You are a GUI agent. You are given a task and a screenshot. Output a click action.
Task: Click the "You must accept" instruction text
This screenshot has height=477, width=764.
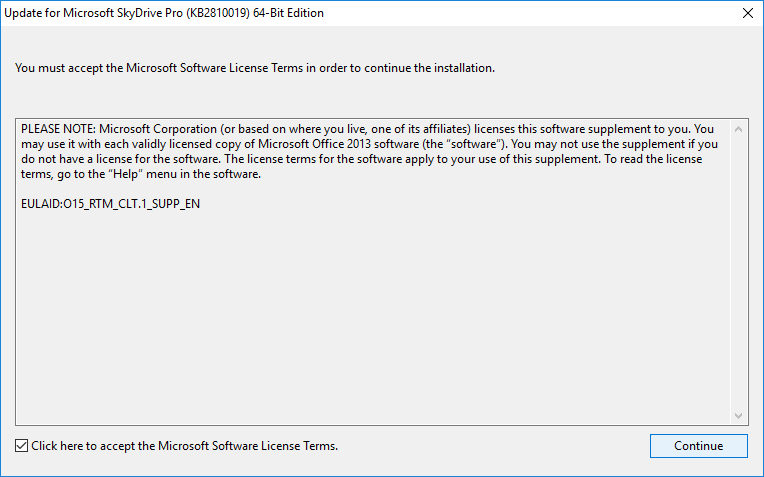pyautogui.click(x=255, y=69)
